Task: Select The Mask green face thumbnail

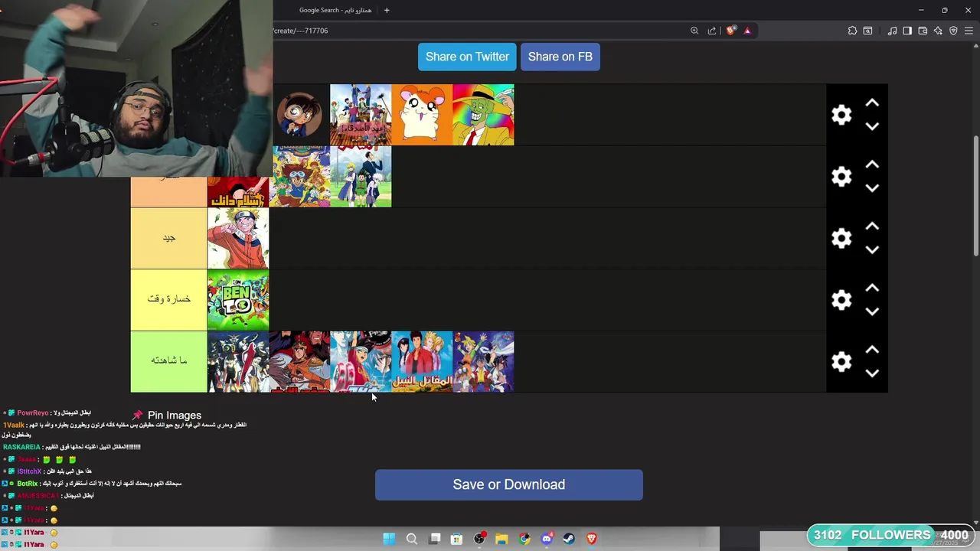Action: pyautogui.click(x=483, y=115)
